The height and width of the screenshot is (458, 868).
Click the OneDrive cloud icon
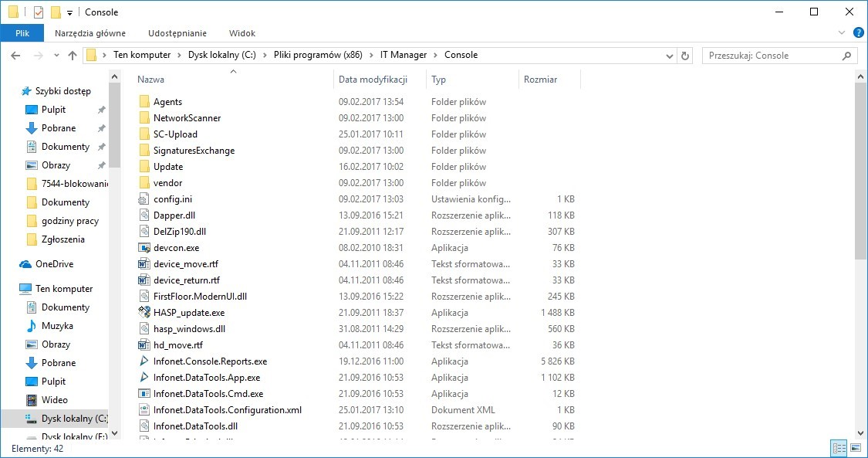pos(25,264)
